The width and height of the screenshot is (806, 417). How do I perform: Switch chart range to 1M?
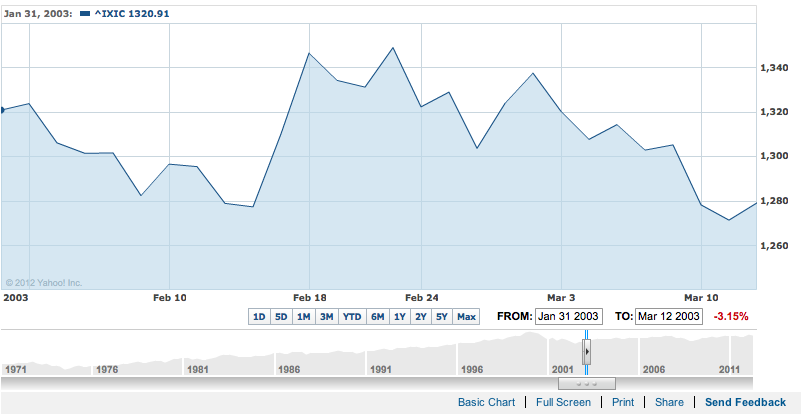(x=304, y=317)
